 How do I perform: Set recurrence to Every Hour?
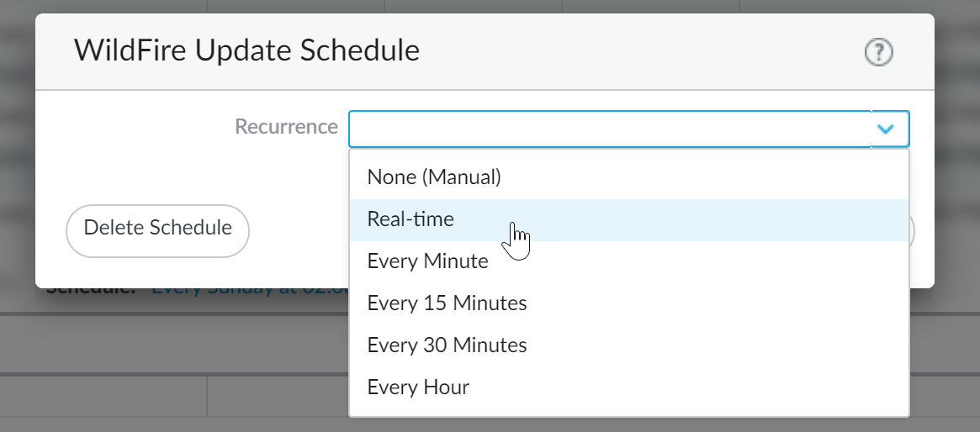click(418, 387)
